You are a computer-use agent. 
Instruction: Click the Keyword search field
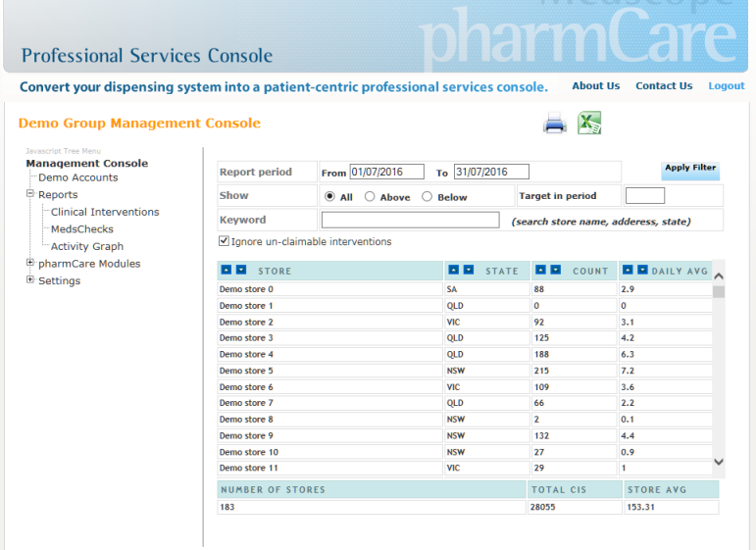pyautogui.click(x=410, y=220)
